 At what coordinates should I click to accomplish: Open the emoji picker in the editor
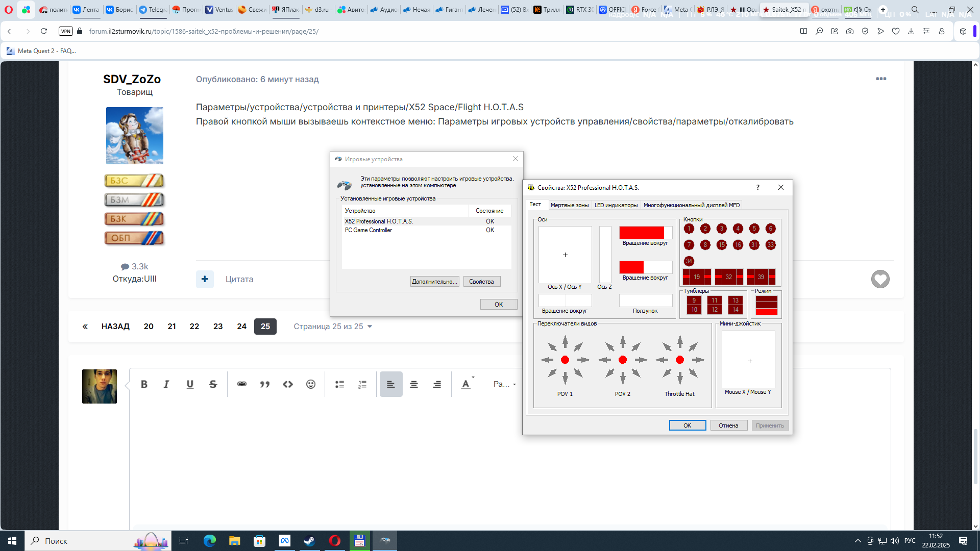pos(311,384)
